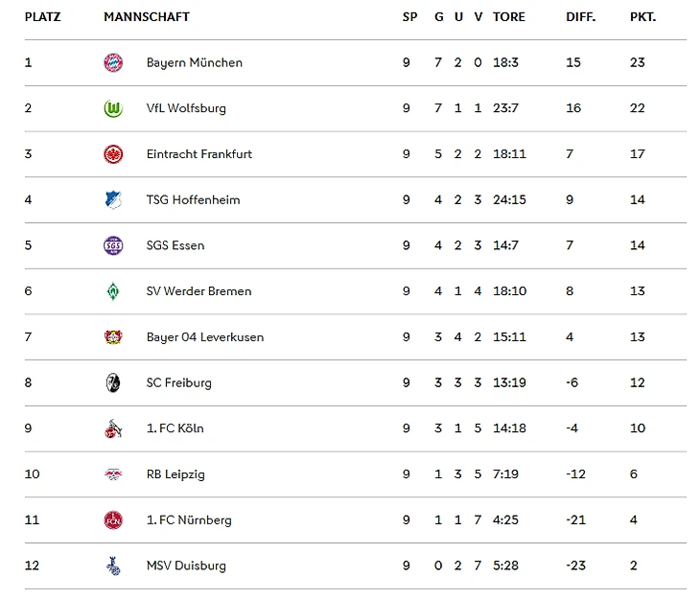Click the Bayern München club crest
Viewport: 700px width, 600px height.
click(113, 62)
